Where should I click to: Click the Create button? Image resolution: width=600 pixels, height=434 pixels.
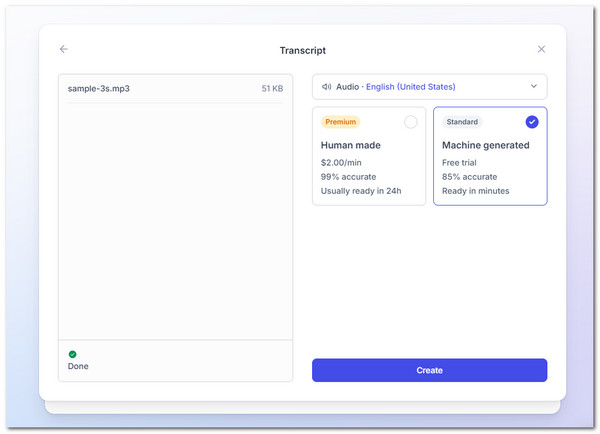tap(429, 370)
